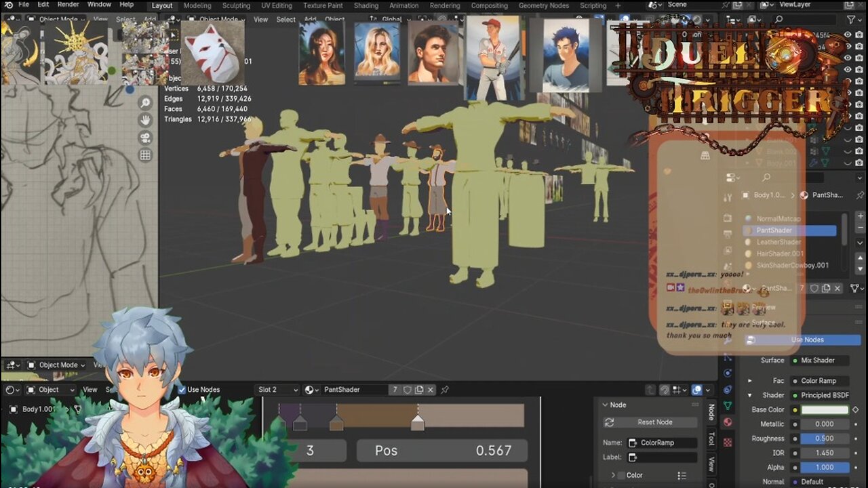868x488 pixels.
Task: Open the Object Mode dropdown above avatar
Action: (x=57, y=365)
